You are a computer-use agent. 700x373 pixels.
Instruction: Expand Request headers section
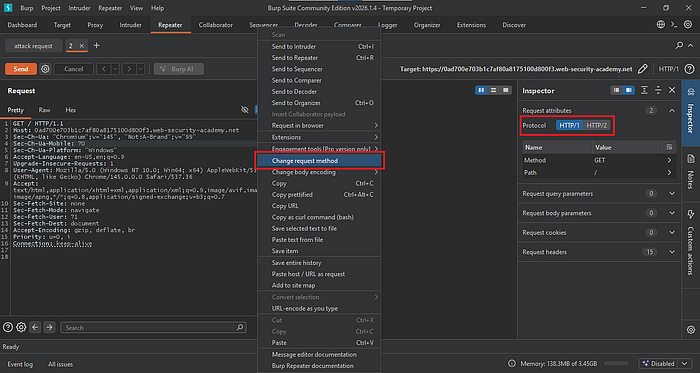pyautogui.click(x=672, y=252)
